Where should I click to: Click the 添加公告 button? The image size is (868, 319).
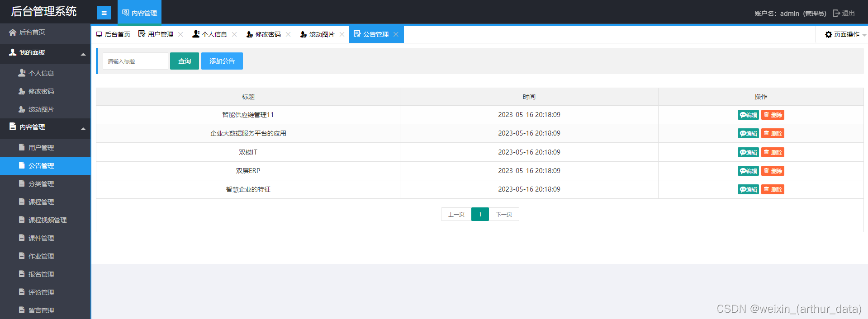[x=222, y=61]
